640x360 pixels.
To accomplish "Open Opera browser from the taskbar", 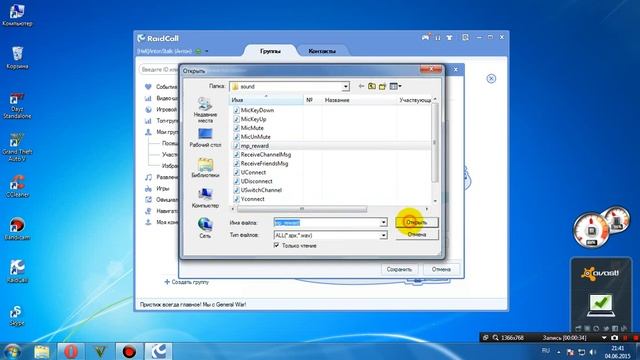I will pos(71,351).
